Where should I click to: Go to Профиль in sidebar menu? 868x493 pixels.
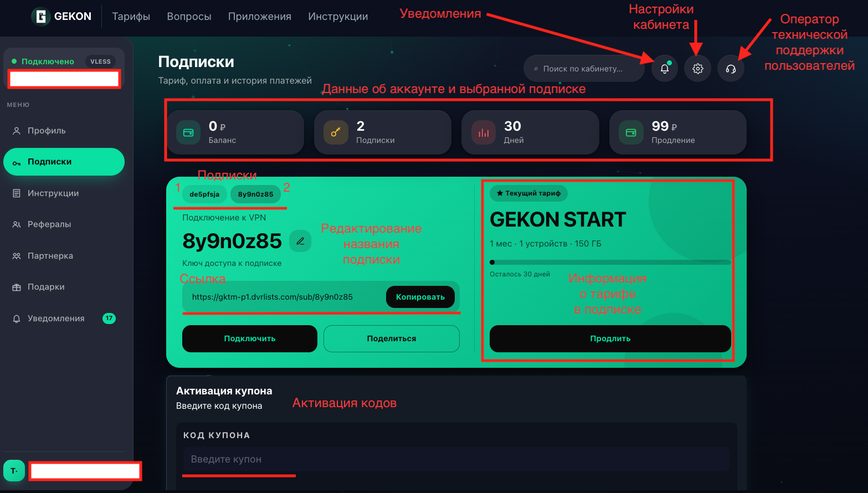point(64,131)
